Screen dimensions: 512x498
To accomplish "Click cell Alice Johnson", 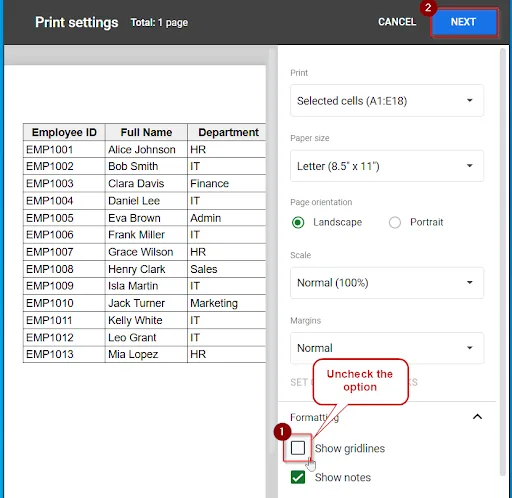I will coord(146,149).
